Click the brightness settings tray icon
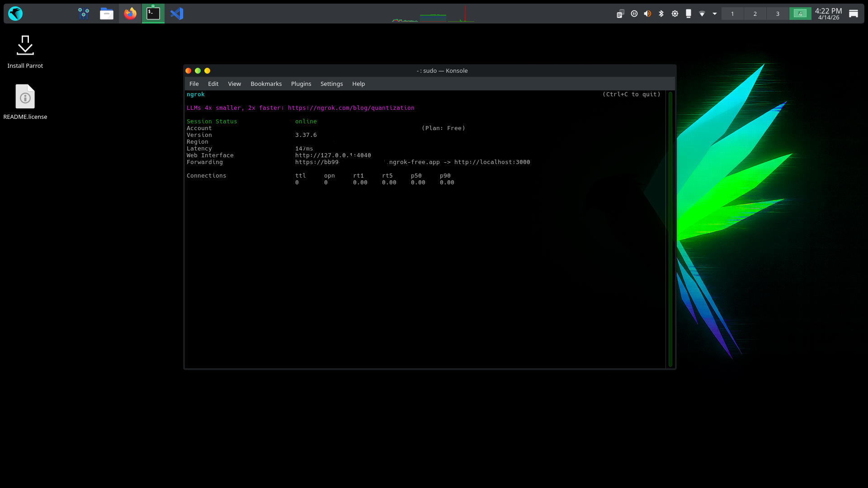Viewport: 868px width, 488px height. (x=675, y=14)
